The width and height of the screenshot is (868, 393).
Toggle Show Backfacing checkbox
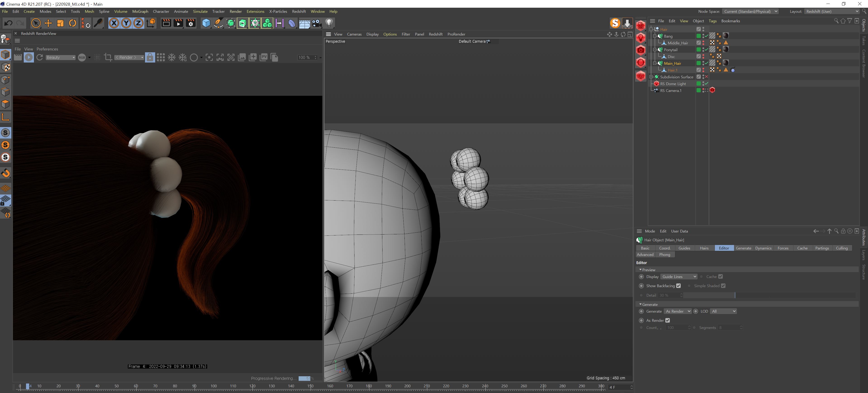[x=678, y=286]
